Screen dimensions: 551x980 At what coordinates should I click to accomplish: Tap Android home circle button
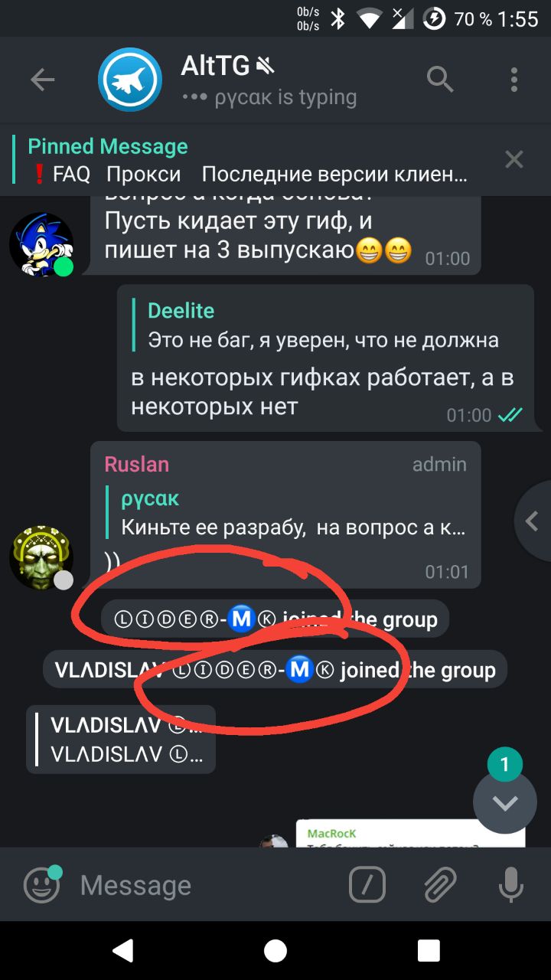[275, 950]
